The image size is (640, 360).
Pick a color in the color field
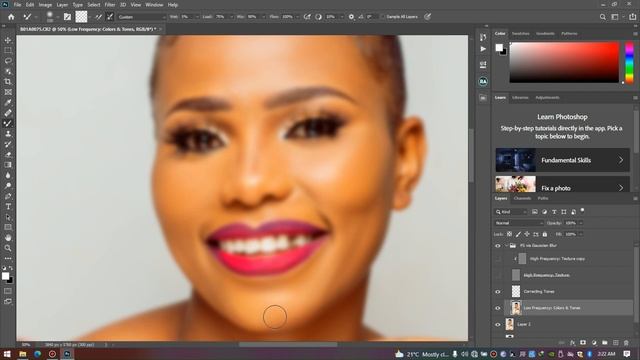click(564, 62)
